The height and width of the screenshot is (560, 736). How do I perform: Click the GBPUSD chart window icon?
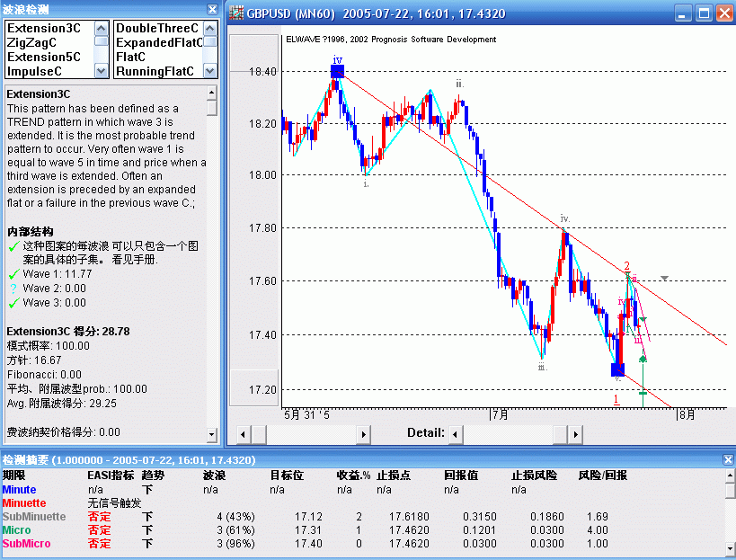[x=236, y=13]
